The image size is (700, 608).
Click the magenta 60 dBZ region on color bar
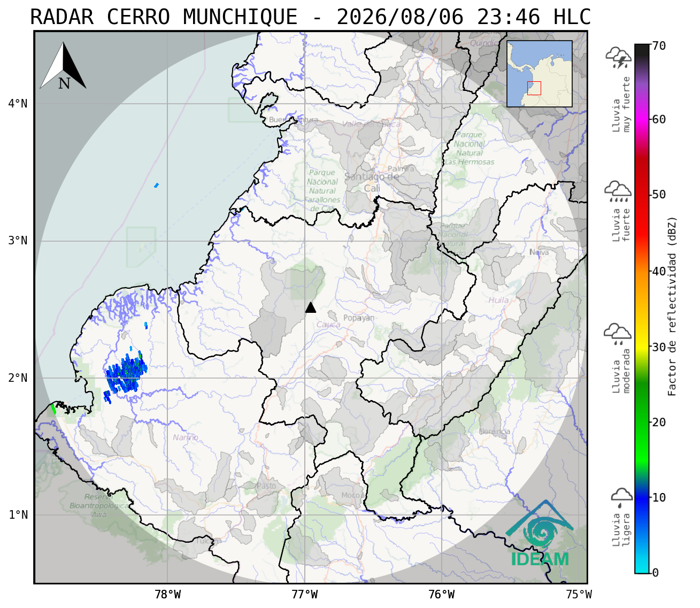click(x=642, y=119)
